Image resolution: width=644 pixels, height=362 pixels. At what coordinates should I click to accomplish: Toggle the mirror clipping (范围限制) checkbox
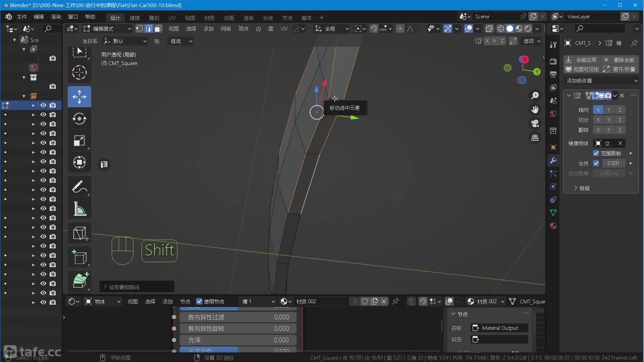point(596,154)
